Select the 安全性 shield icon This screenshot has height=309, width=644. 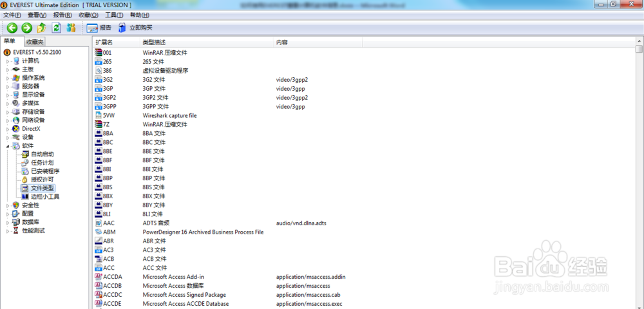click(x=16, y=205)
